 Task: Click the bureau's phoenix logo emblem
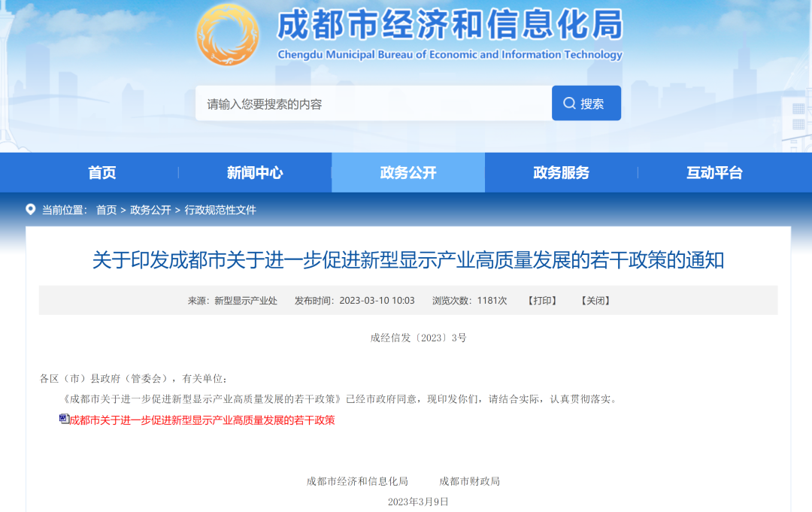point(226,35)
